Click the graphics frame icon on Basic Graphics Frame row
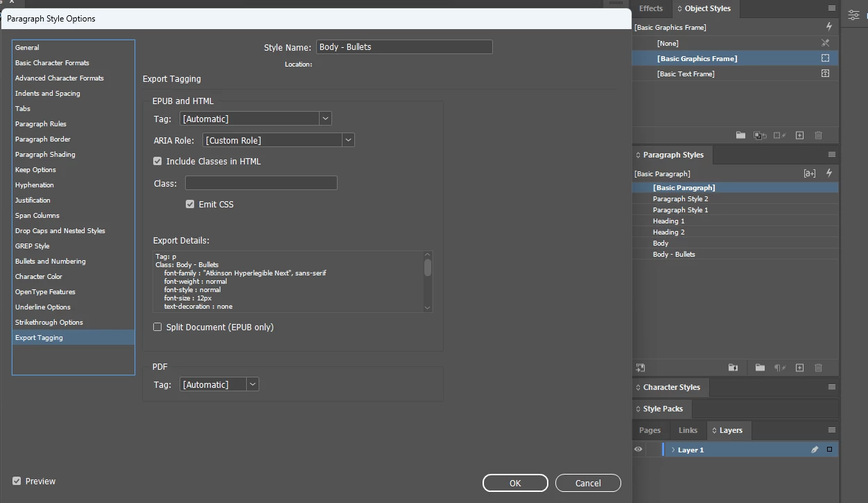This screenshot has height=503, width=868. click(825, 58)
